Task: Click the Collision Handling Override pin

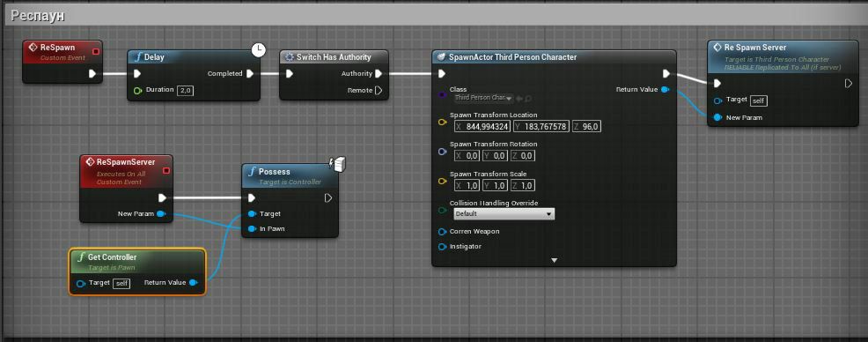Action: point(442,210)
